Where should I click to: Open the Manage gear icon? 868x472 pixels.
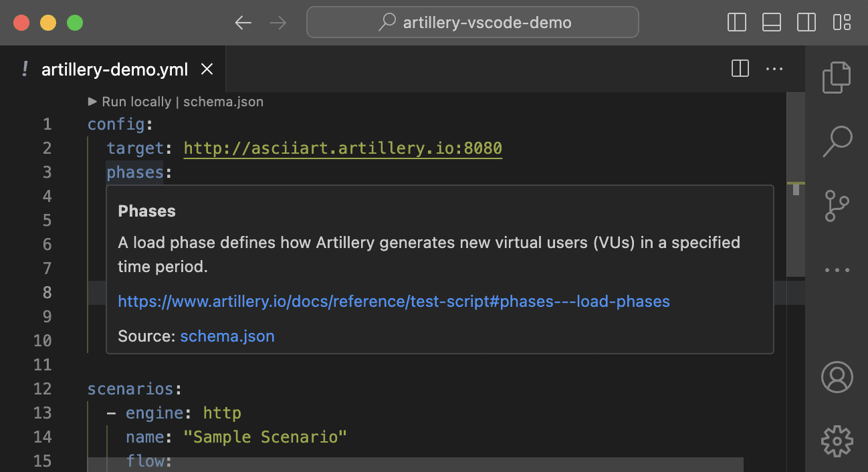coord(837,441)
